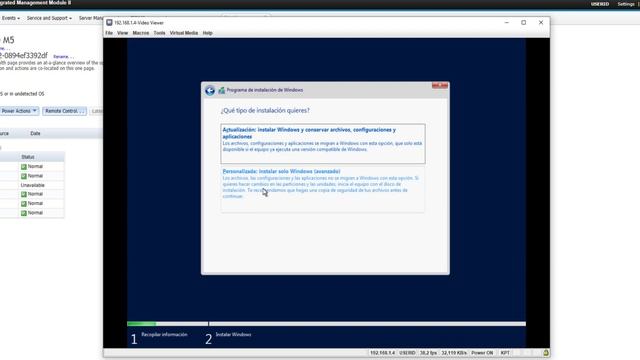
Task: Open the Tools menu
Action: point(159,33)
